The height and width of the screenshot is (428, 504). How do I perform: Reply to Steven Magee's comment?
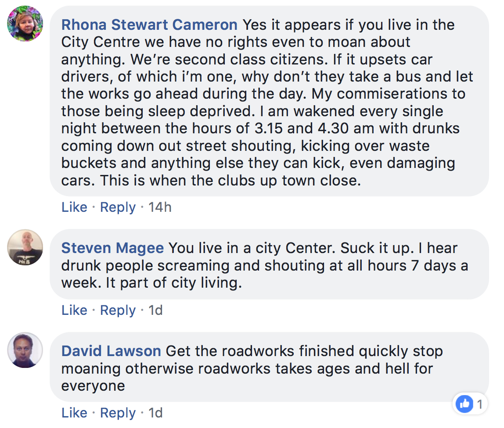pos(118,310)
